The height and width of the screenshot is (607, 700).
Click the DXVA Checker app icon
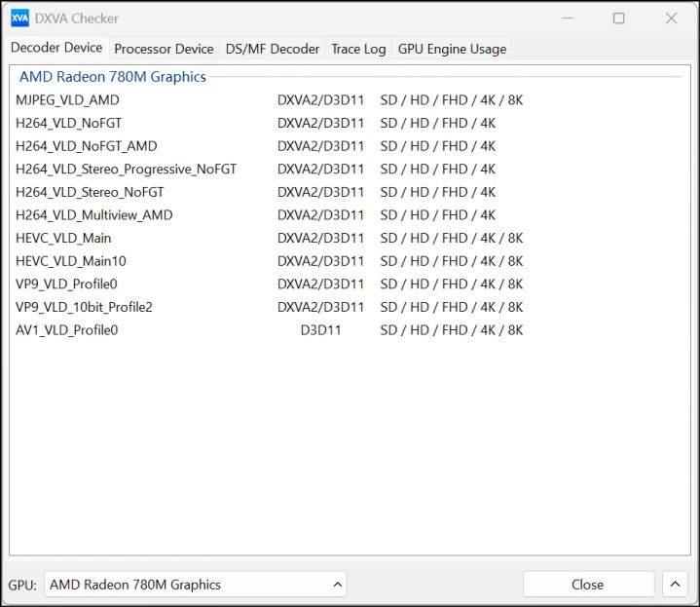tap(19, 18)
